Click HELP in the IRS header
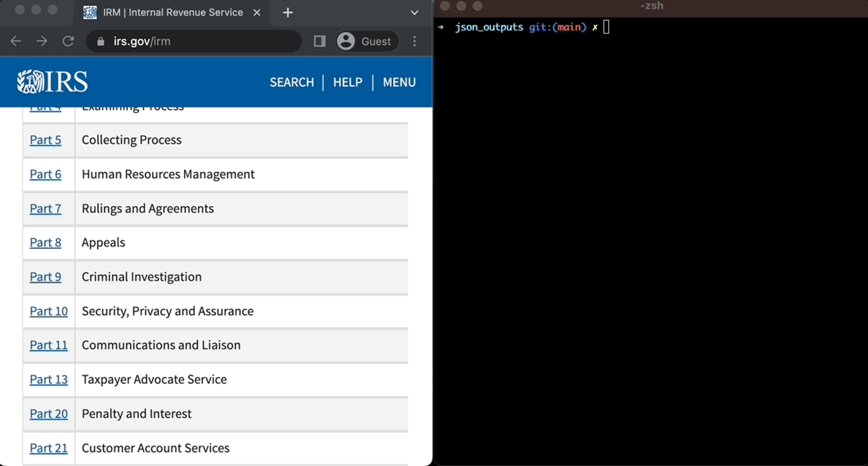The height and width of the screenshot is (466, 868). [x=348, y=82]
